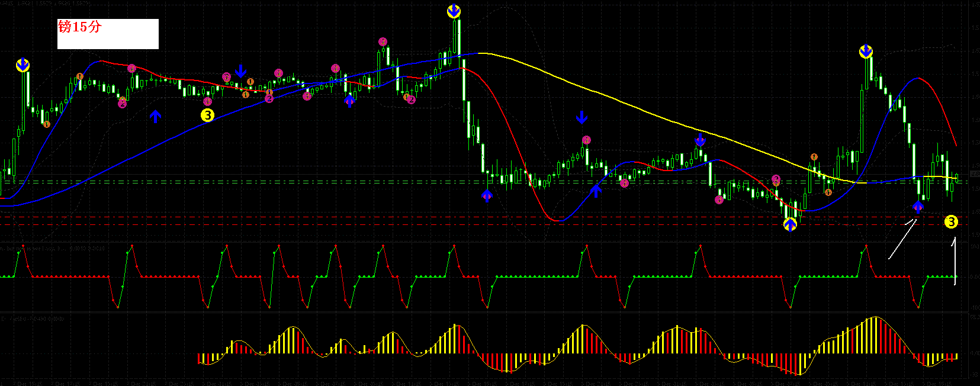This screenshot has width=980, height=386.
Task: Click yellow circle "3" at the bottom-right corner
Action: point(950,222)
